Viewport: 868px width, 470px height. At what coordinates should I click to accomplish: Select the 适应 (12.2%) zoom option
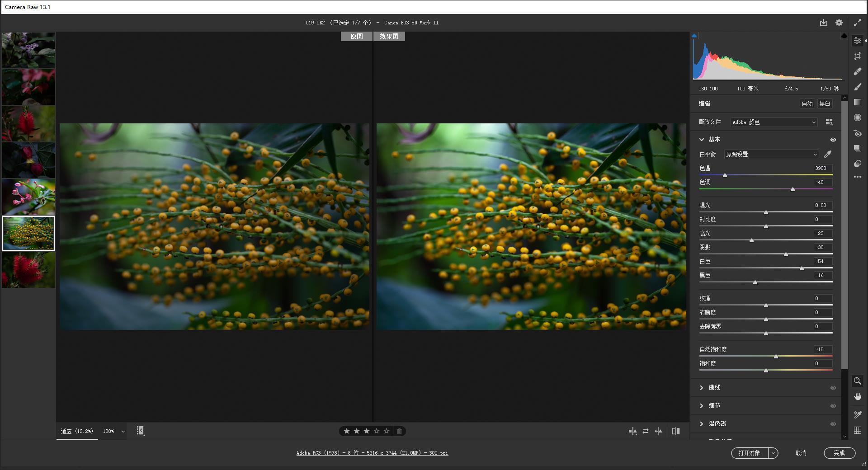(x=77, y=431)
